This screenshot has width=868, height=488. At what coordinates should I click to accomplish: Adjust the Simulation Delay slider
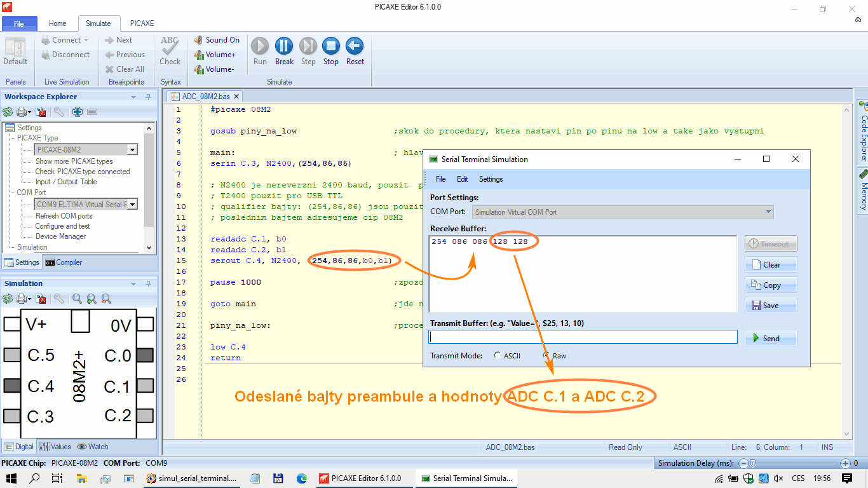click(752, 463)
